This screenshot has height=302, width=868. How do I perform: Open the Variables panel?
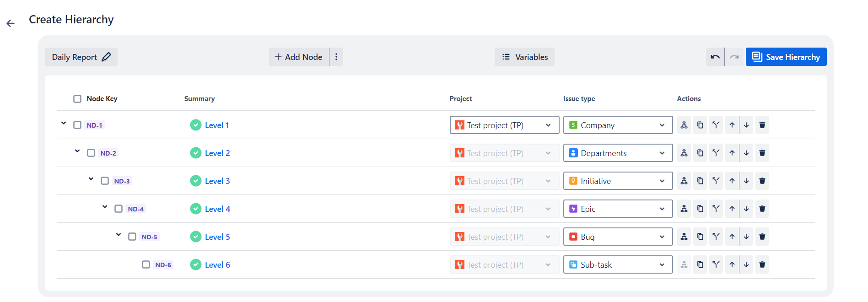[524, 57]
